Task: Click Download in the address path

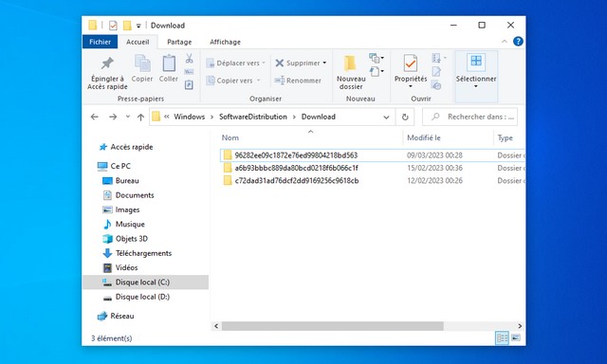Action: point(319,117)
